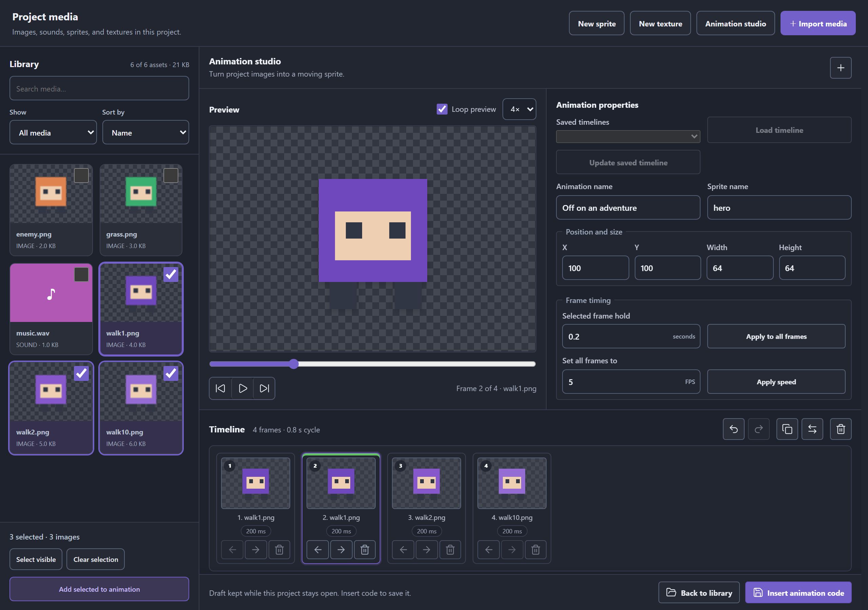The image size is (868, 610).
Task: Reverse the timeline frame order
Action: tap(812, 429)
